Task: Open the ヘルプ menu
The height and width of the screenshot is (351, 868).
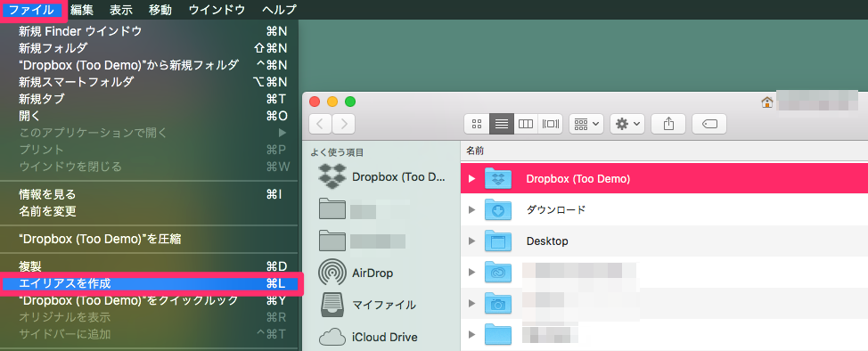Action: 280,10
